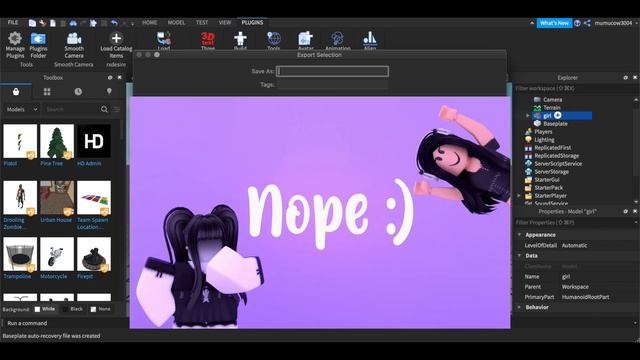Switch to the VIEW tab

point(225,22)
